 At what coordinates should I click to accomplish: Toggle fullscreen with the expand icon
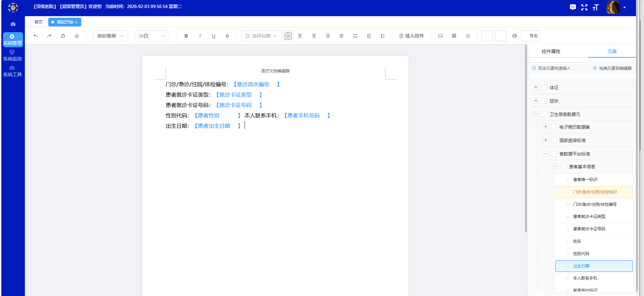(x=584, y=7)
